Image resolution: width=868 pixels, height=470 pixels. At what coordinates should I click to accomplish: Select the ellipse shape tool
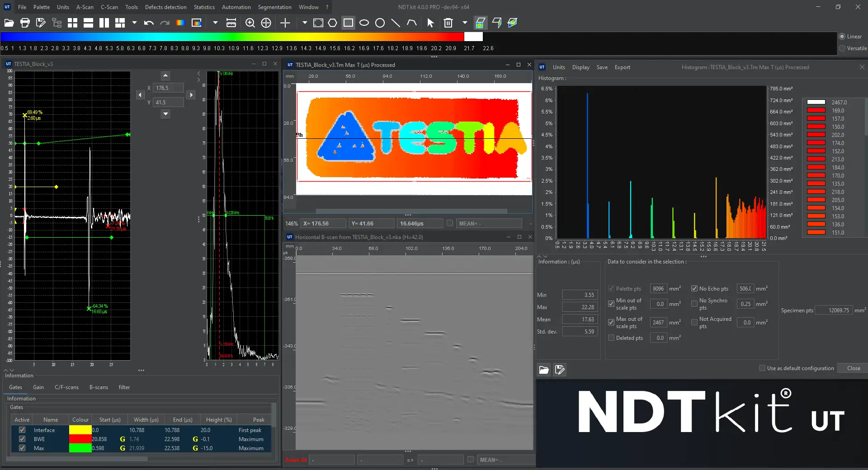(x=364, y=23)
